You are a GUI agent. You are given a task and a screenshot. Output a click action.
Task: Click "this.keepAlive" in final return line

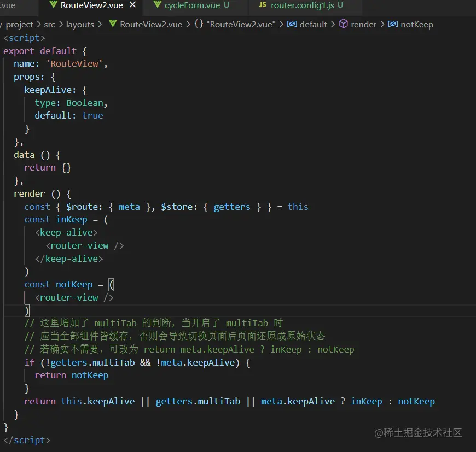click(x=98, y=401)
